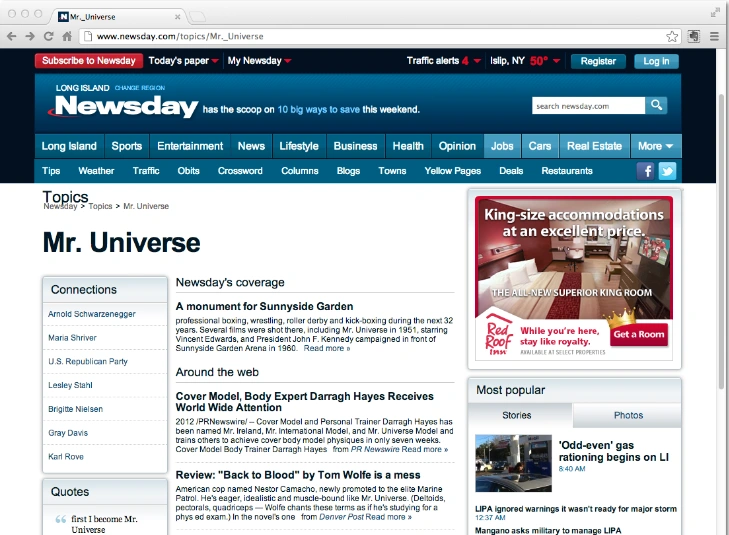Open the Real Estate nav section
The image size is (729, 535).
pyautogui.click(x=594, y=146)
